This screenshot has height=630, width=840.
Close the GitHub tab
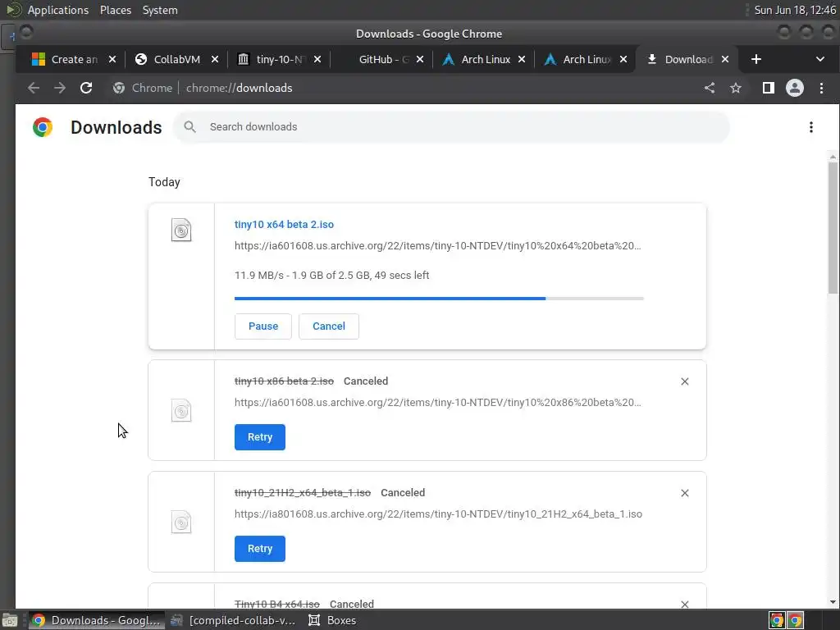click(x=420, y=59)
